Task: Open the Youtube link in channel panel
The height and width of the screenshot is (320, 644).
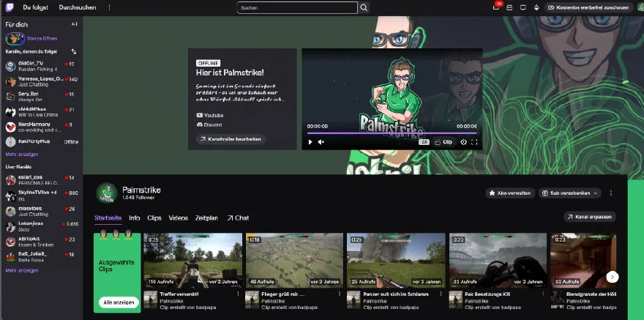Action: click(210, 116)
